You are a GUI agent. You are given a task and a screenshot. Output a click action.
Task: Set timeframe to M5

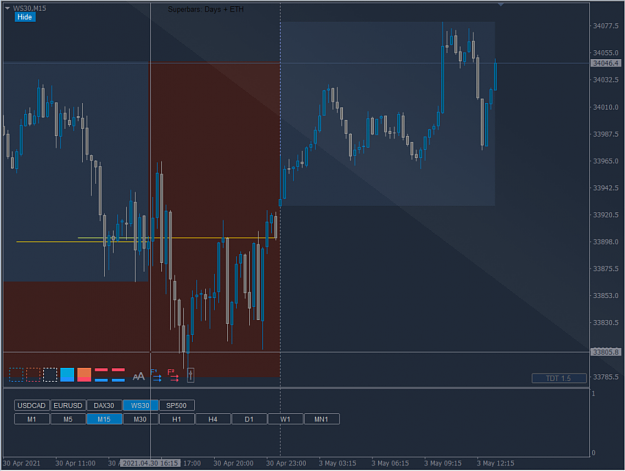coord(68,419)
